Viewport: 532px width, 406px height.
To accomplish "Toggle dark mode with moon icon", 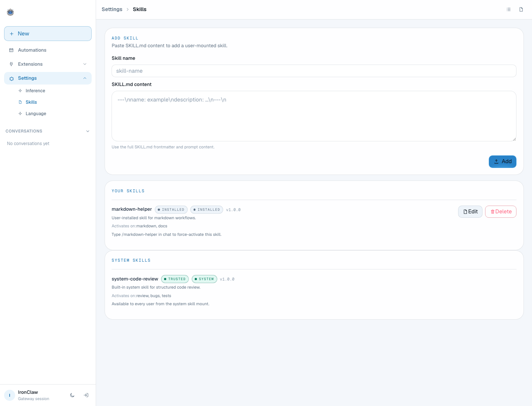I will click(x=72, y=395).
